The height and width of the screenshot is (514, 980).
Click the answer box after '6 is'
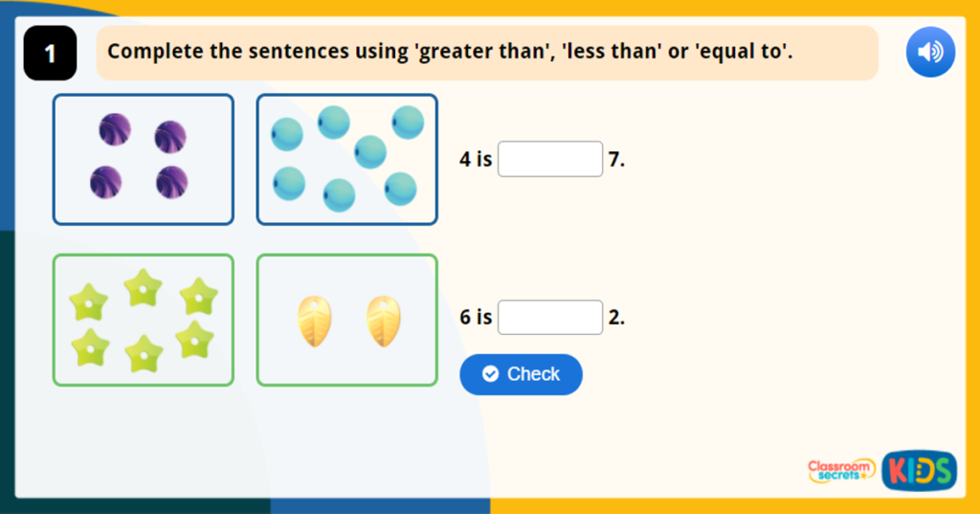[550, 318]
